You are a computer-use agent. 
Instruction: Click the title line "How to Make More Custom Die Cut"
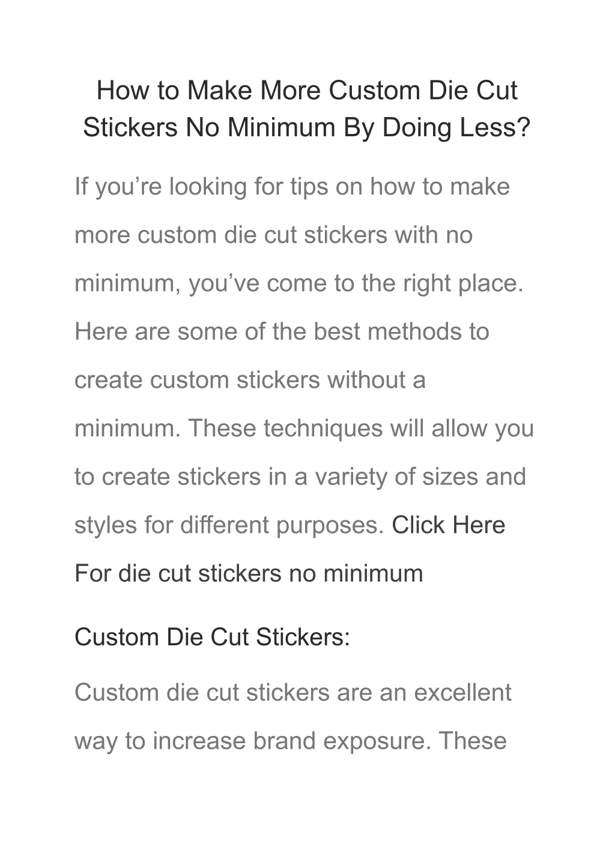coord(307,91)
